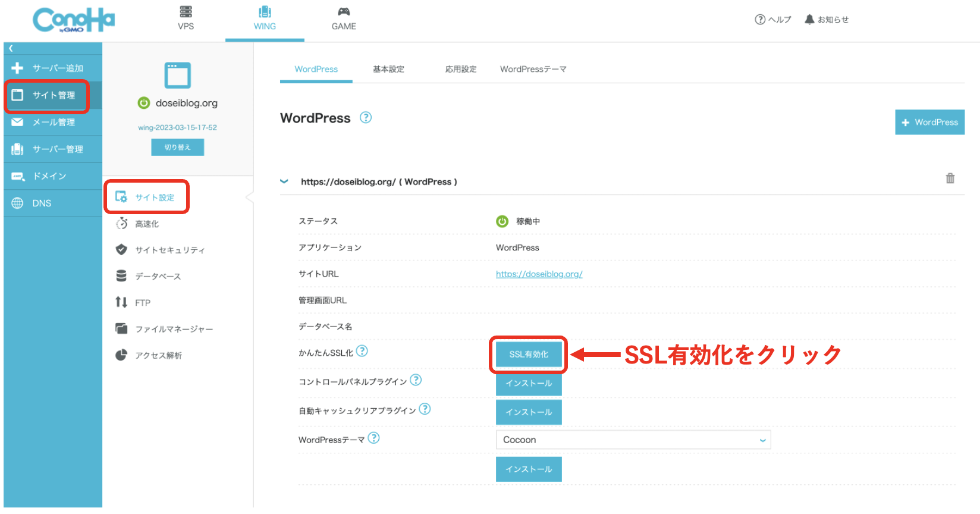Switch to the WordPressテーマ tab
The width and height of the screenshot is (980, 514).
click(x=533, y=69)
